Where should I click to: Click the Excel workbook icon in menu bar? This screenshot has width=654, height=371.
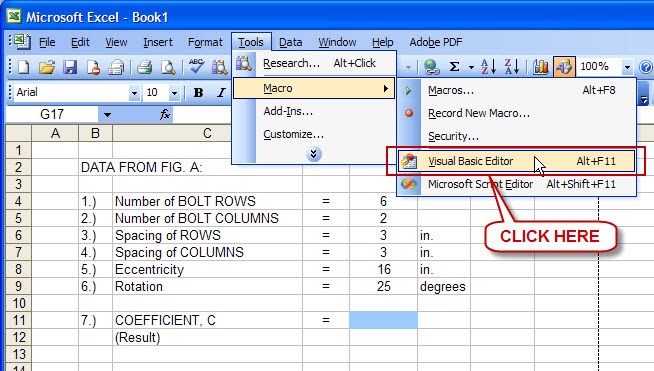click(21, 42)
